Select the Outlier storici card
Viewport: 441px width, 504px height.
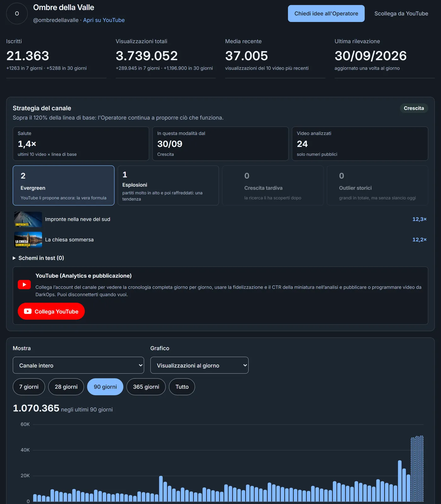click(377, 186)
